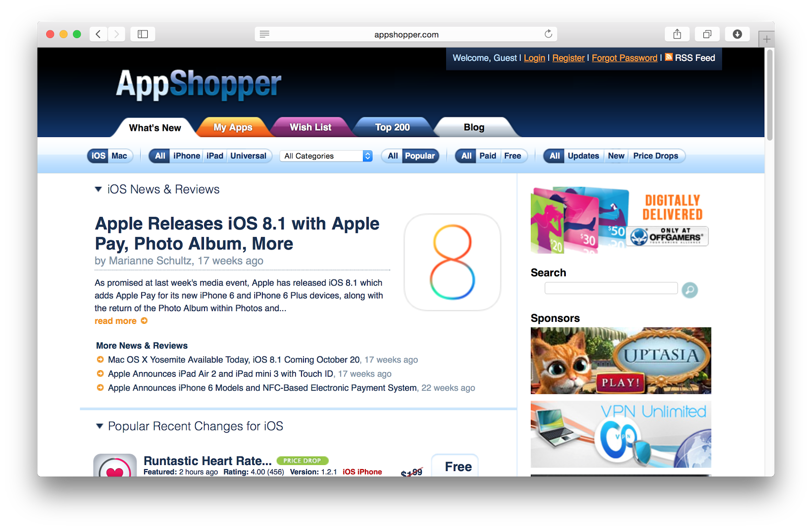812x530 pixels.
Task: Open Mac OS X Yosemite news link
Action: [234, 360]
